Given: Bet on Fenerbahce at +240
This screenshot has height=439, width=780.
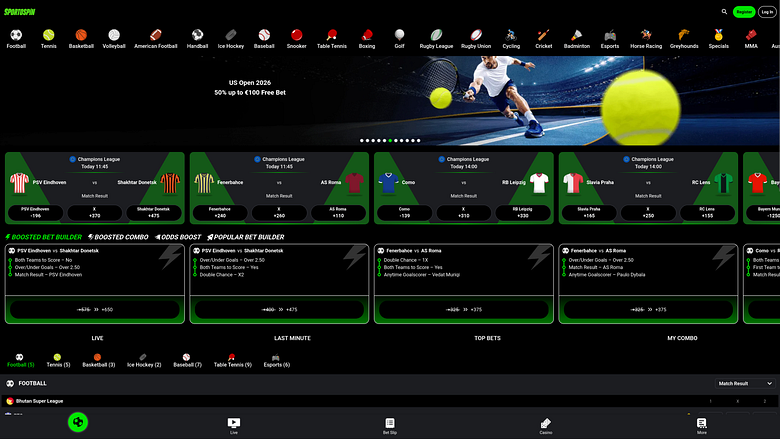Looking at the screenshot, I should (x=220, y=213).
